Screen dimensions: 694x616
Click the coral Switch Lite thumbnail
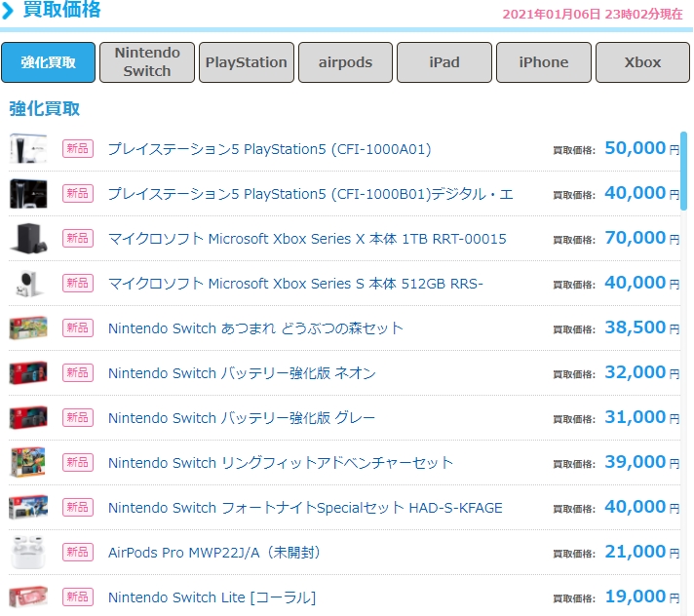click(28, 597)
